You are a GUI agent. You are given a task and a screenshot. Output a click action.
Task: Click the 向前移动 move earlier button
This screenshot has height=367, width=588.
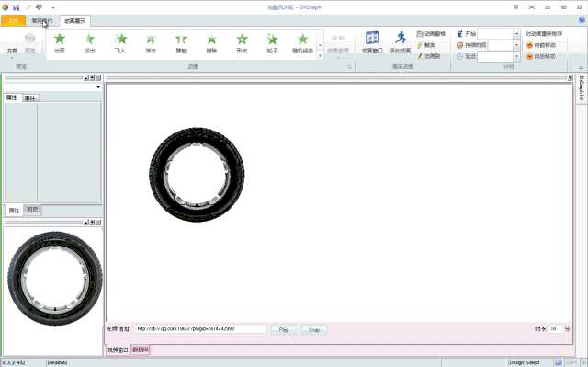click(x=541, y=45)
